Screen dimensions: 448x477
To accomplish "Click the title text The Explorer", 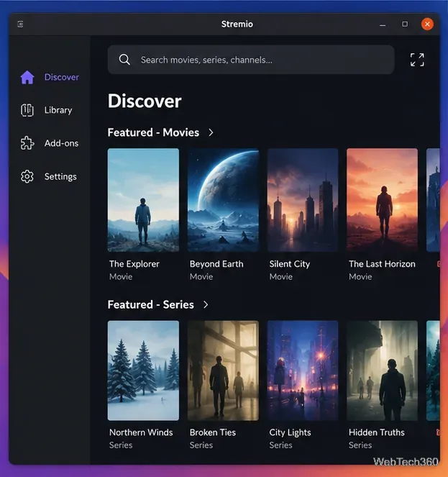I will (x=134, y=264).
